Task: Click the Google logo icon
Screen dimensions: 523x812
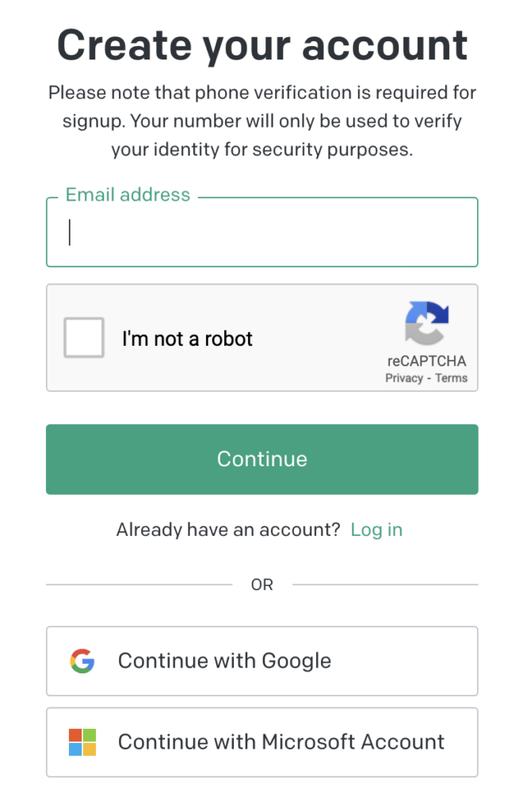Action: click(82, 661)
